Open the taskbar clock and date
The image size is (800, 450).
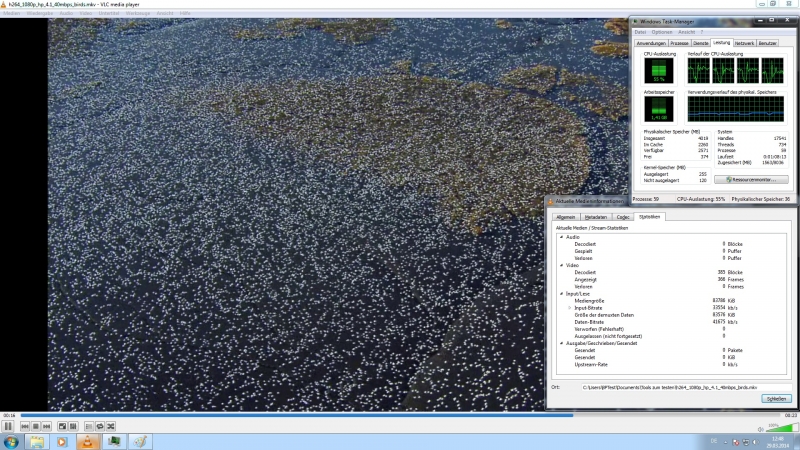pos(778,442)
